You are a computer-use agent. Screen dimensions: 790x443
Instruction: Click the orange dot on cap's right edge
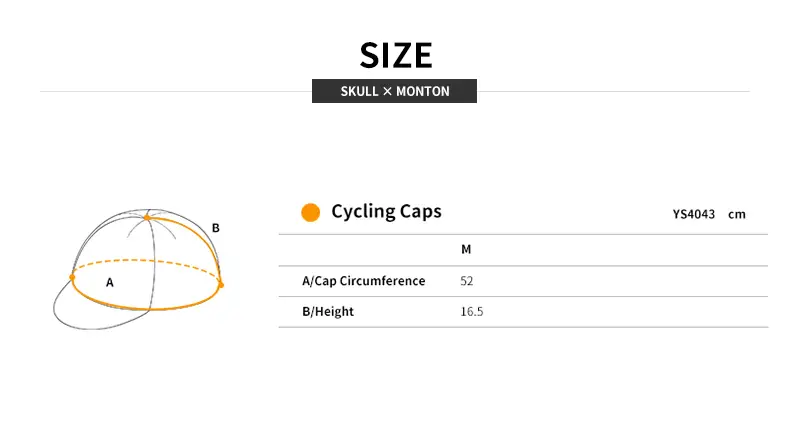point(221,285)
